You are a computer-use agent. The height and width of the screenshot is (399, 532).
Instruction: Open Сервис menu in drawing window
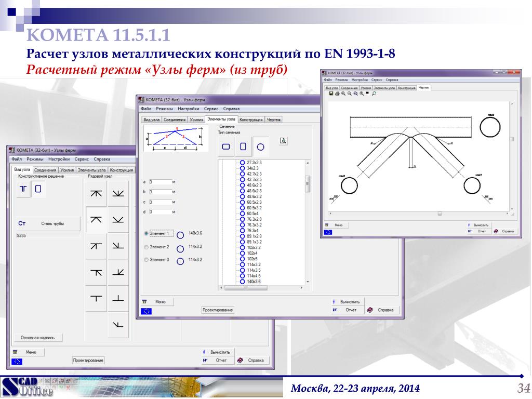[x=377, y=80]
